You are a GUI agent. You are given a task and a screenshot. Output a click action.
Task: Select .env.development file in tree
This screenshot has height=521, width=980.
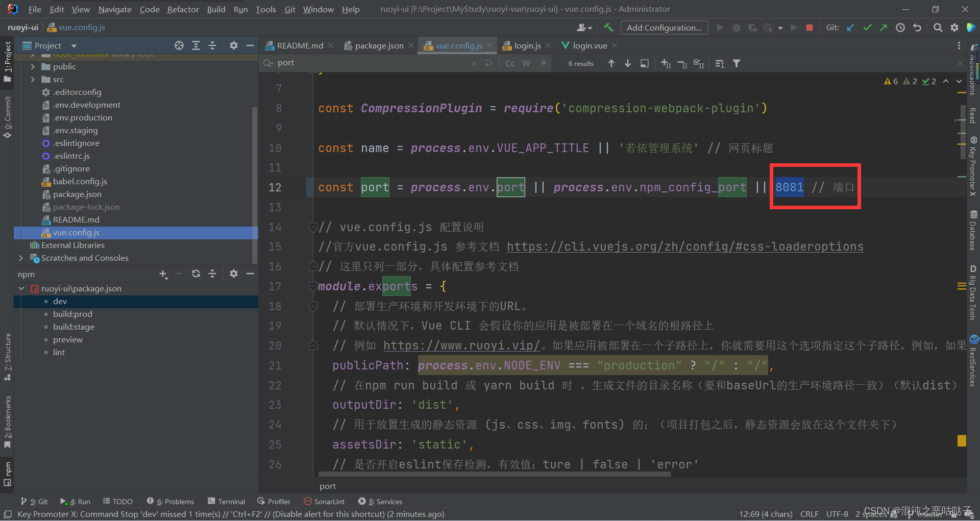coord(87,105)
